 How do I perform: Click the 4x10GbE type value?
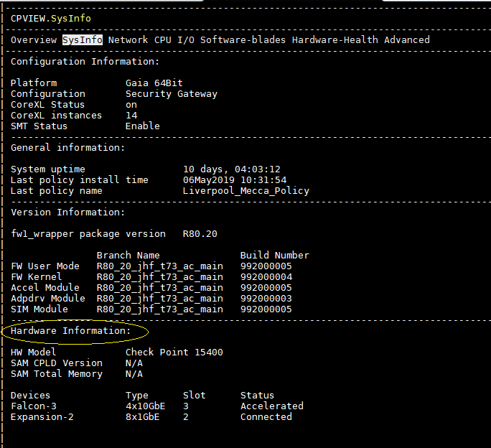145,406
